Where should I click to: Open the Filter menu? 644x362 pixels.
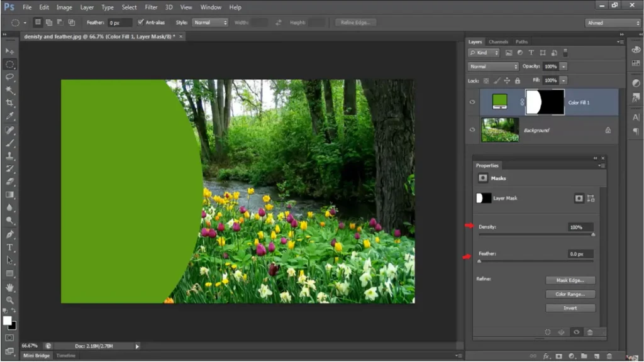tap(151, 7)
